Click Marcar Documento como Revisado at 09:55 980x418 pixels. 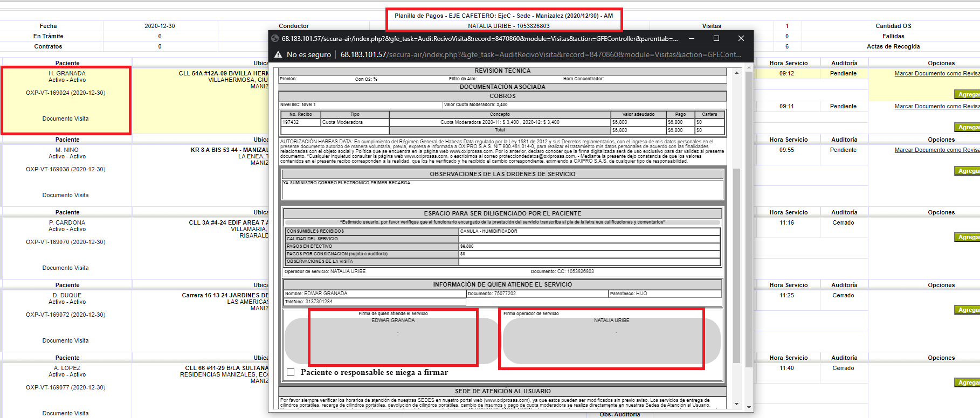(x=937, y=150)
